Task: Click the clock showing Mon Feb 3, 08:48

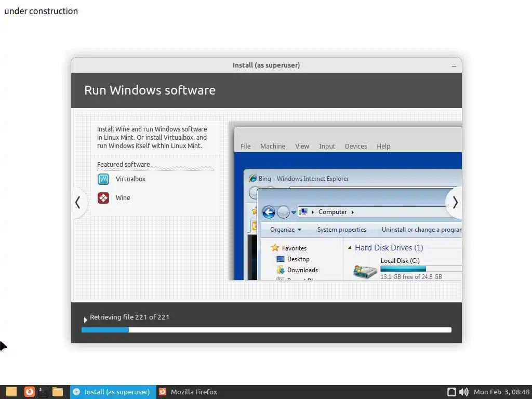Action: [501, 392]
